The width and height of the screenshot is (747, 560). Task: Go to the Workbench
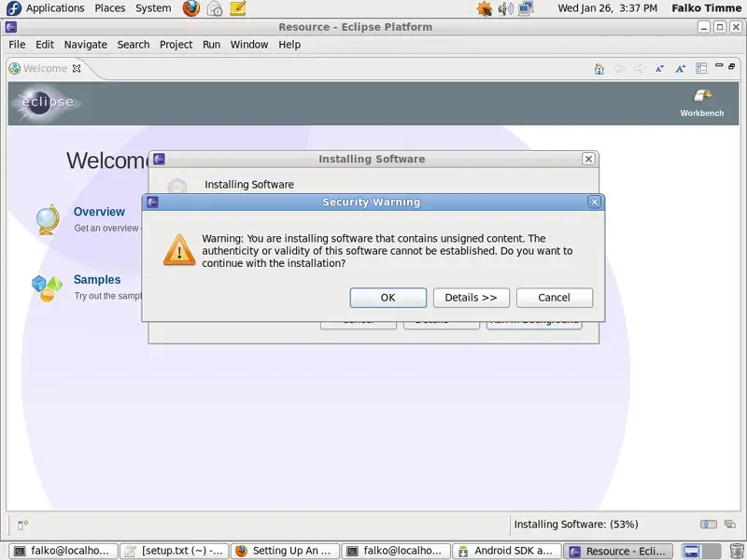tap(702, 103)
